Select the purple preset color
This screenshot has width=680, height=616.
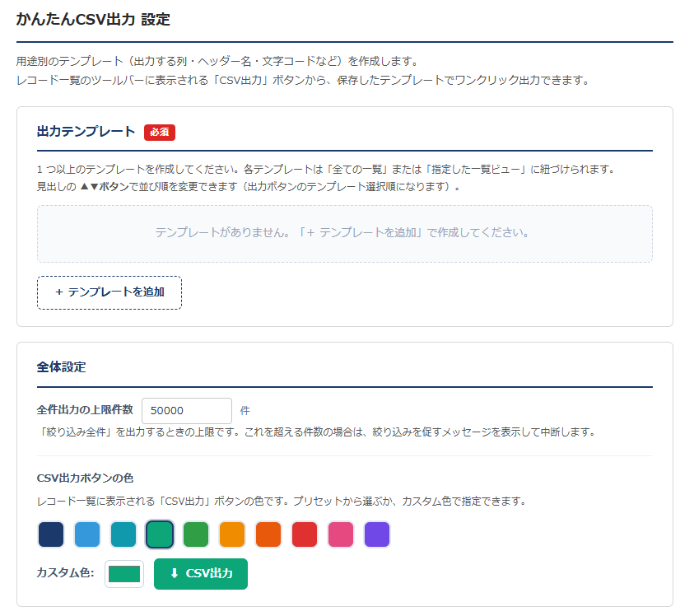pos(377,534)
